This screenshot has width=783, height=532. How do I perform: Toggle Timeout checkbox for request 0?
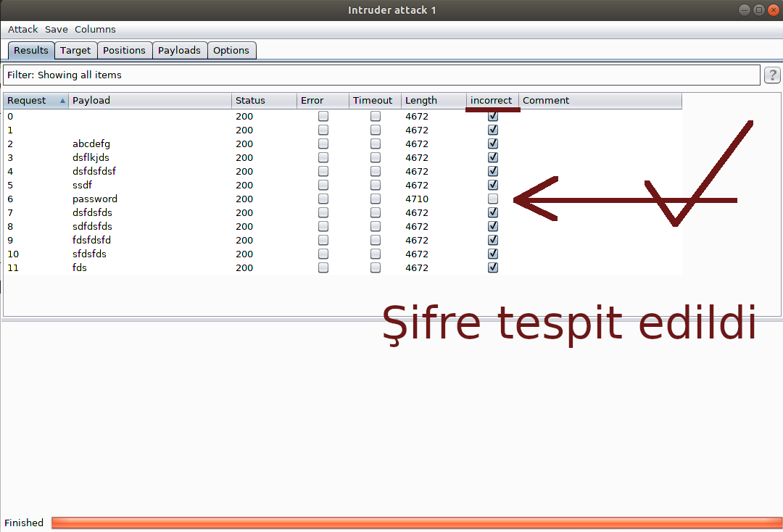click(376, 116)
